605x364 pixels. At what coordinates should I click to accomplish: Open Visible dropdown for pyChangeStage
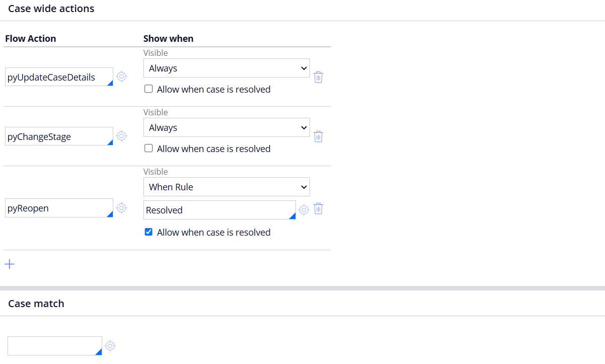coord(226,127)
